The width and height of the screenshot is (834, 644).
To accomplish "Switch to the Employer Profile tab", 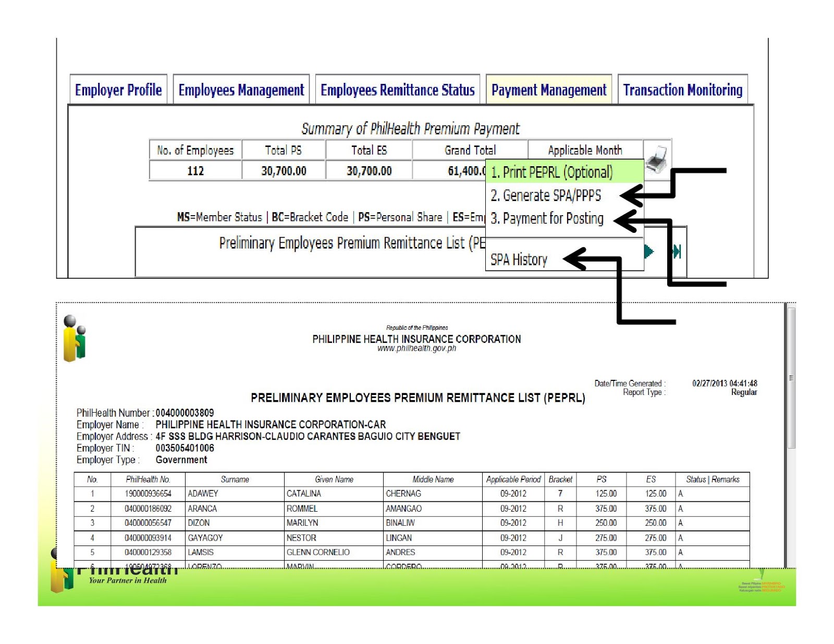I will coord(118,90).
